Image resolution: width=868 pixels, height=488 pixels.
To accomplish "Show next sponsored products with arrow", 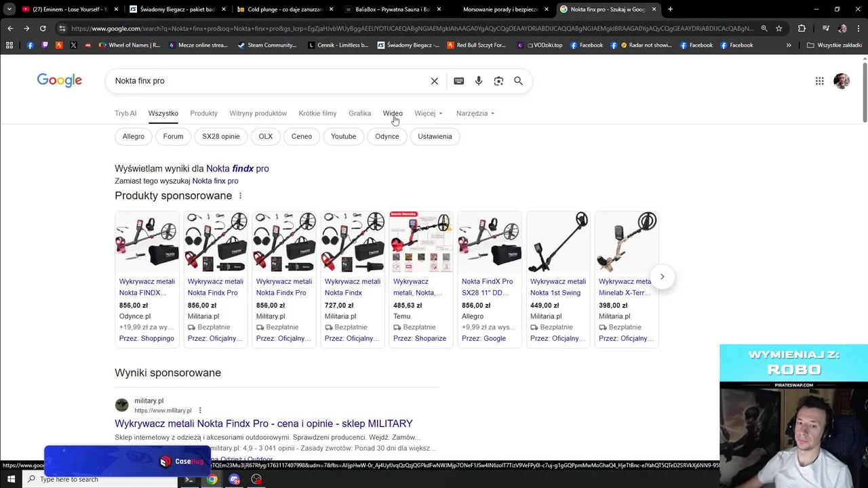I will pyautogui.click(x=662, y=277).
